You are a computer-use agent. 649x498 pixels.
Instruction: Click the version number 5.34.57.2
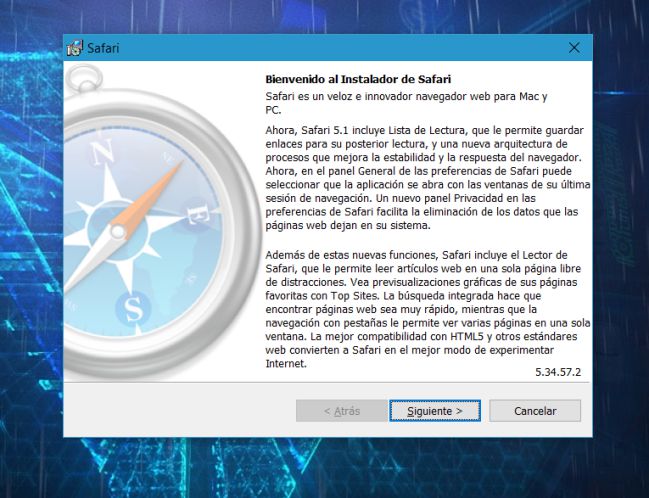[558, 372]
